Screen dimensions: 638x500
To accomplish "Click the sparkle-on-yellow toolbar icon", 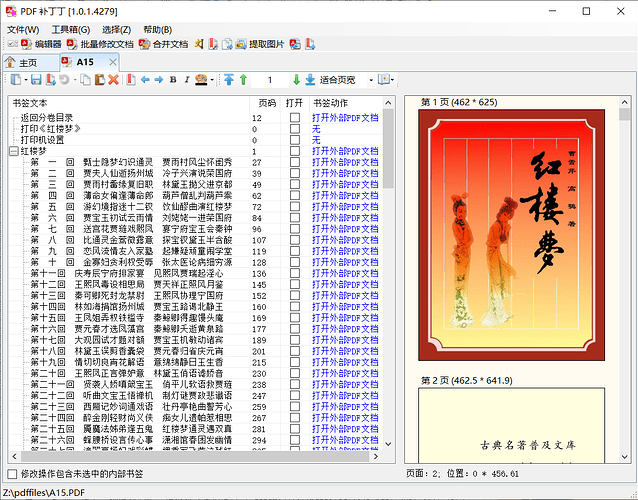I will coord(199,44).
